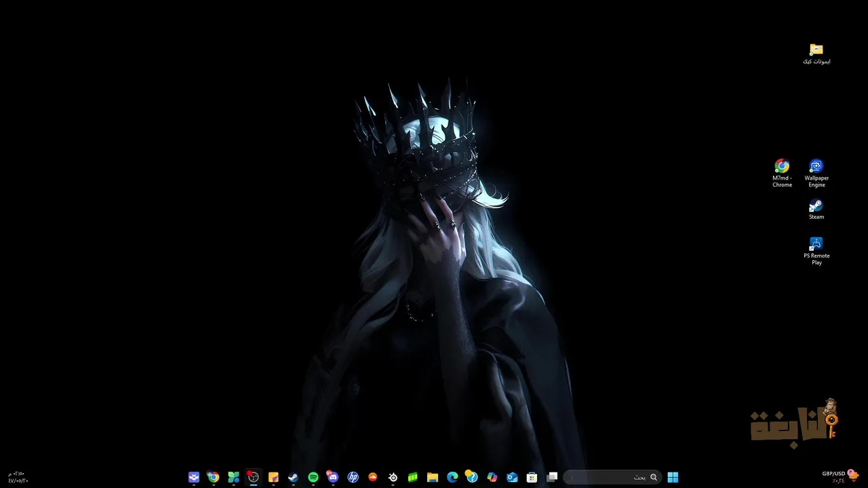The width and height of the screenshot is (868, 488).
Task: Open Sticky Notes from the taskbar
Action: [273, 477]
